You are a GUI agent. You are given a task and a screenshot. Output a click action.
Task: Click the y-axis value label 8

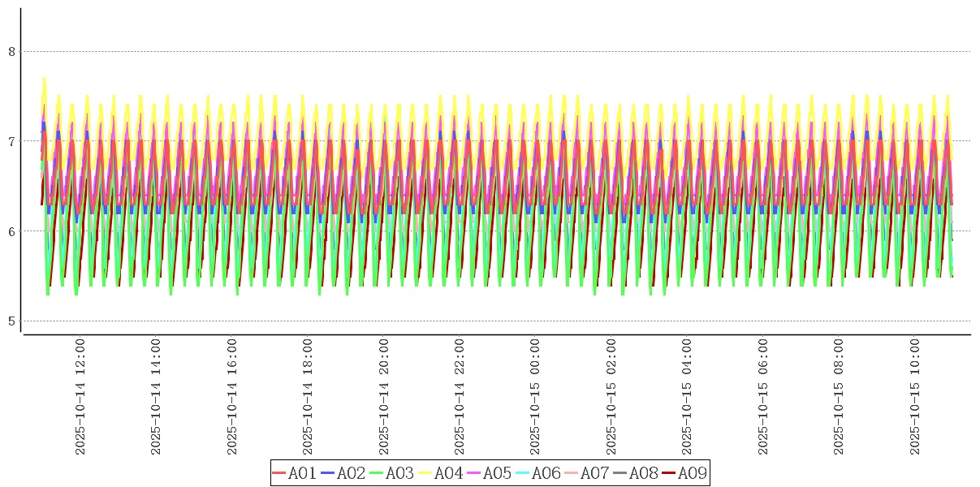(x=11, y=52)
